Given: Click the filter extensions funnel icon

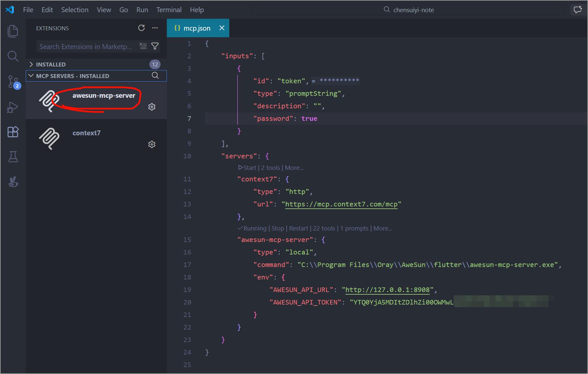Looking at the screenshot, I should pyautogui.click(x=155, y=46).
